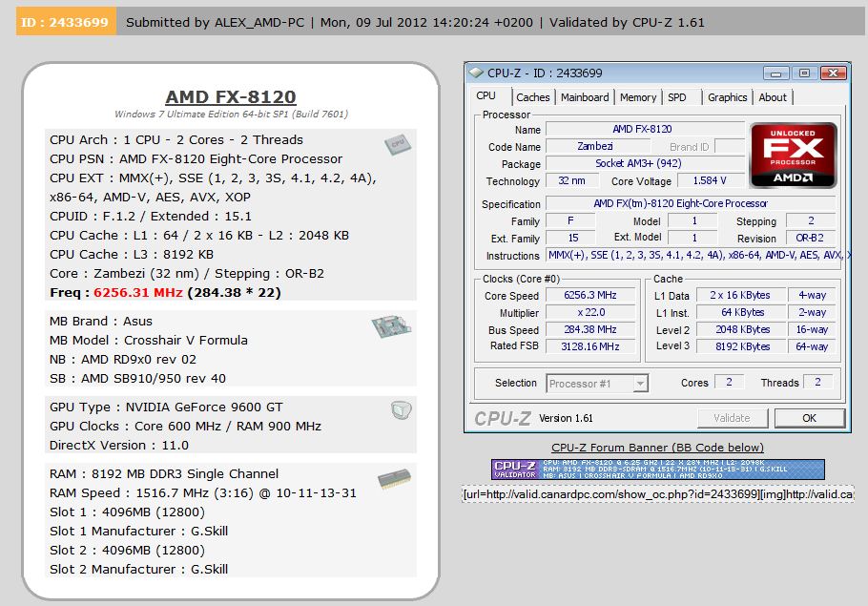Click the CPU-Z Version 1.61 label

coord(566,418)
